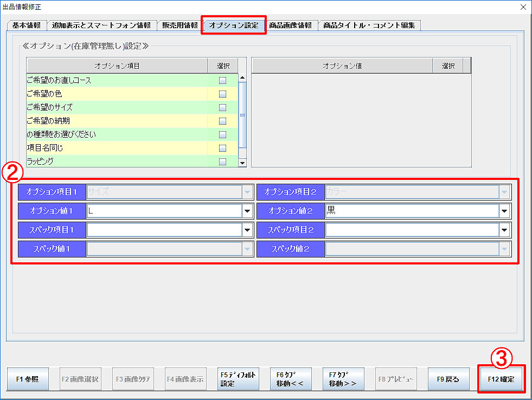The width and height of the screenshot is (532, 400).
Task: Expand the スペック項目2 combo box
Action: 504,230
